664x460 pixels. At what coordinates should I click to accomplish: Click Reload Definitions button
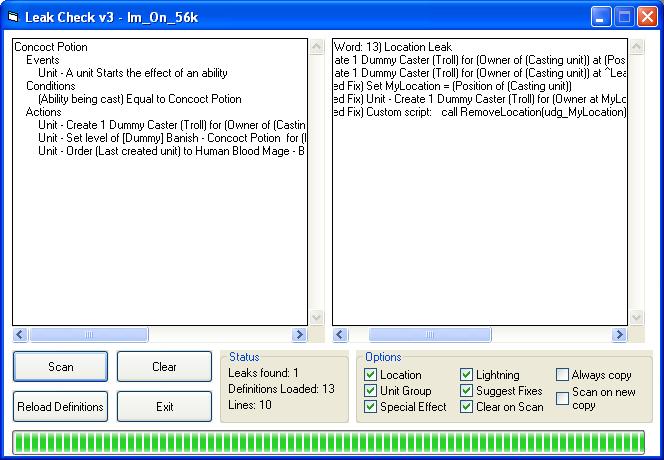tap(60, 406)
